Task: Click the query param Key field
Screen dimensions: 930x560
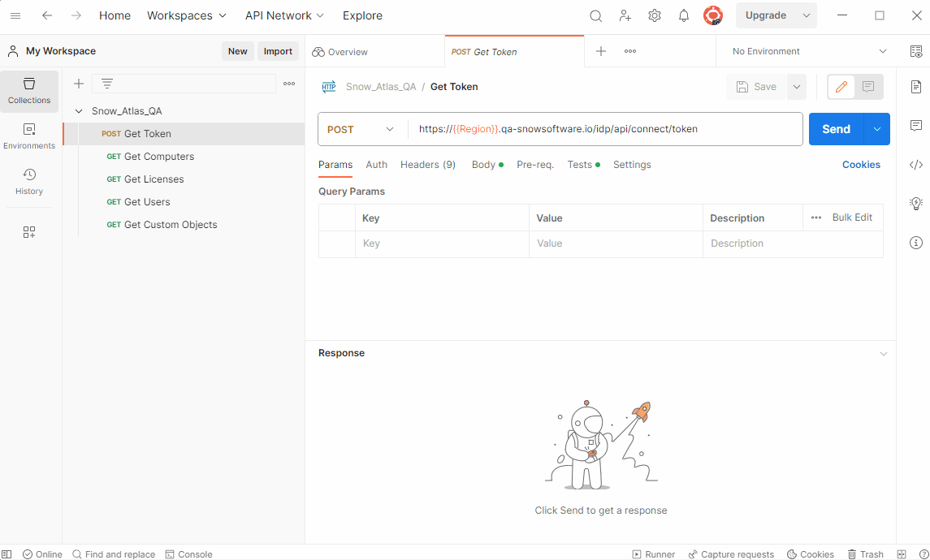Action: click(x=442, y=243)
